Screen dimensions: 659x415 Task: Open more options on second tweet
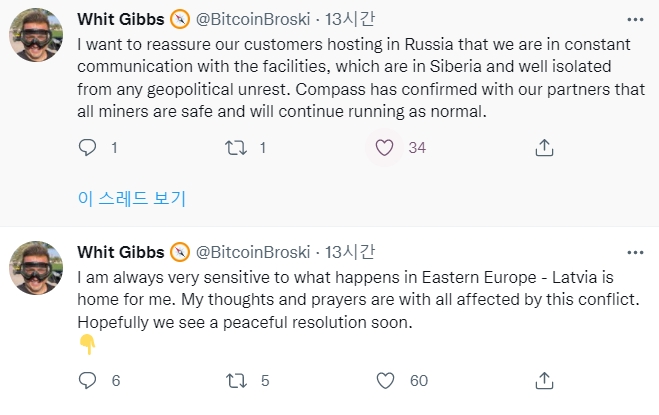point(635,250)
